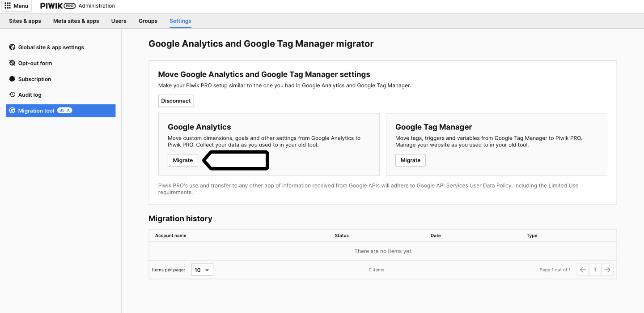Click 'Move Google Analytics and Google Tag Manager settings' heading
The height and width of the screenshot is (313, 644).
(264, 74)
